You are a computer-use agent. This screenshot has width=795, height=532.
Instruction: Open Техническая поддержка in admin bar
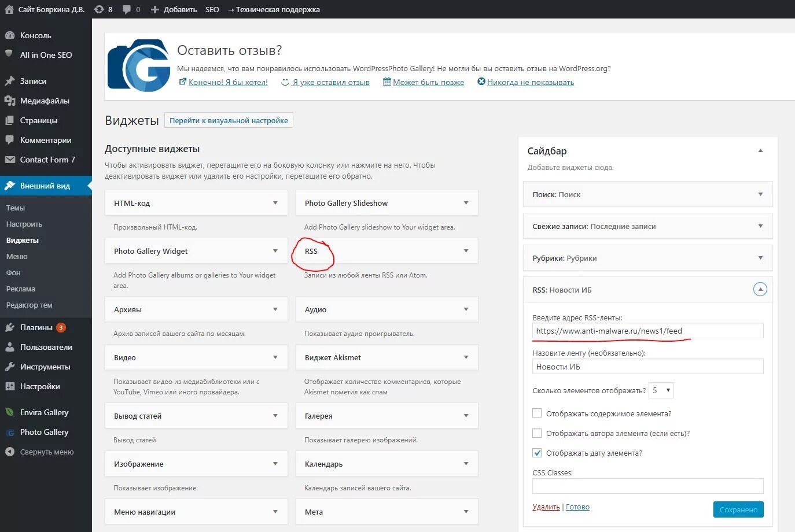tap(274, 9)
